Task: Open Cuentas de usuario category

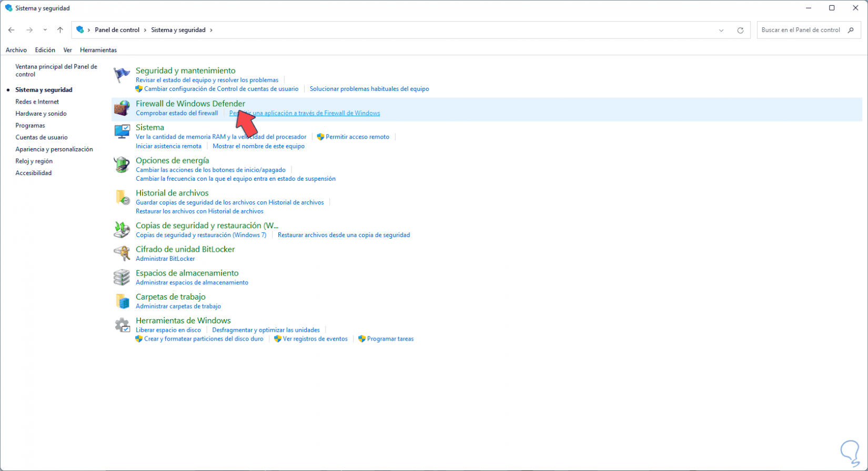Action: click(42, 137)
